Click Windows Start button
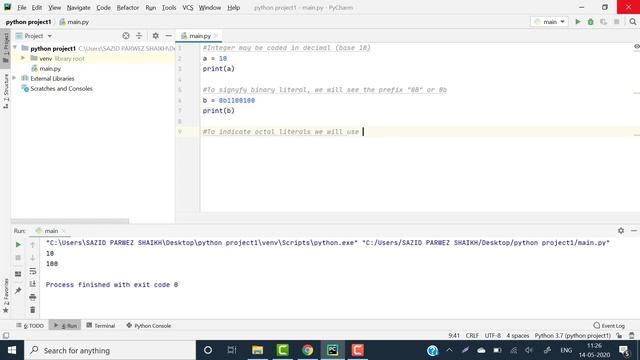Viewport: 640px width, 360px height. click(x=12, y=350)
